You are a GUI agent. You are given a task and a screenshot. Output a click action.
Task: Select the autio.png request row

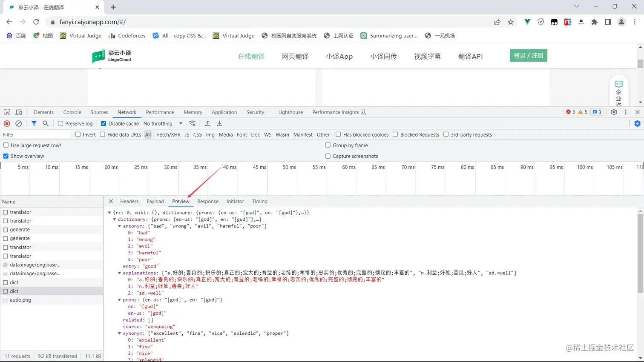click(52, 300)
